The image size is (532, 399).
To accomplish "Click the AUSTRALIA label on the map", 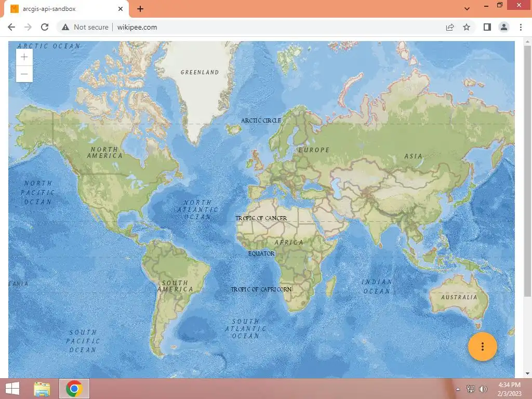I will coord(459,297).
